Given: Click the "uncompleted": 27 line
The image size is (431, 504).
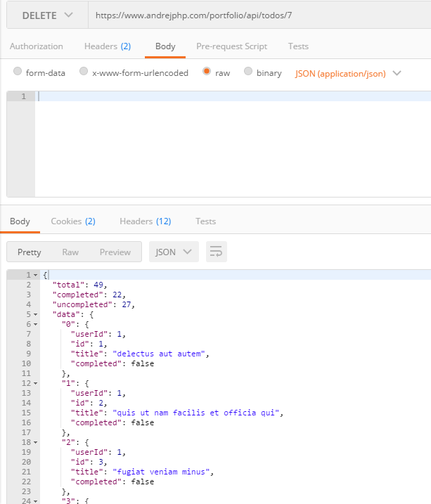Looking at the screenshot, I should pyautogui.click(x=94, y=304).
